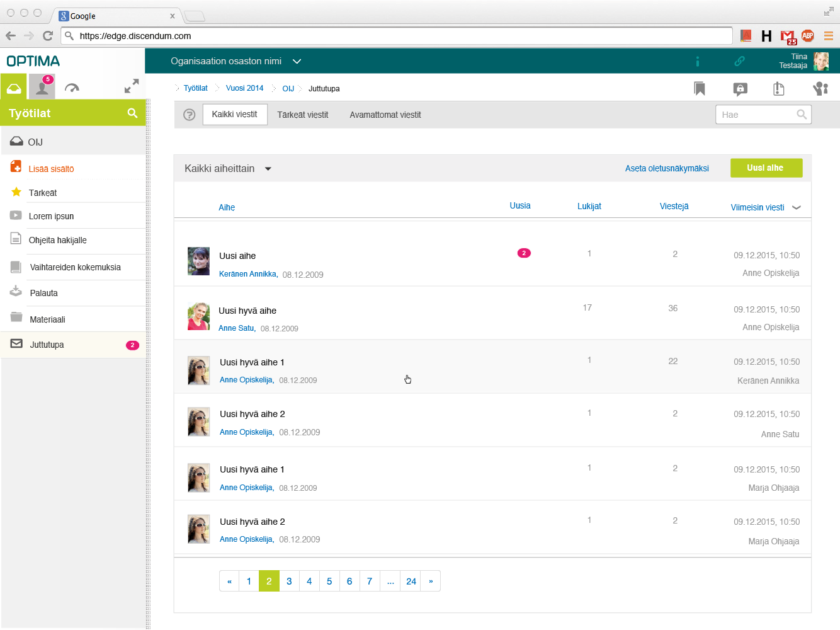Image resolution: width=840 pixels, height=630 pixels.
Task: Click the info icon in header
Action: click(x=698, y=61)
